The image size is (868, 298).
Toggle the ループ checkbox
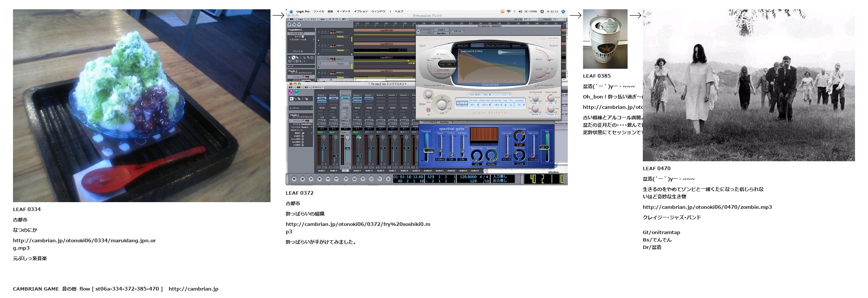coord(303,36)
